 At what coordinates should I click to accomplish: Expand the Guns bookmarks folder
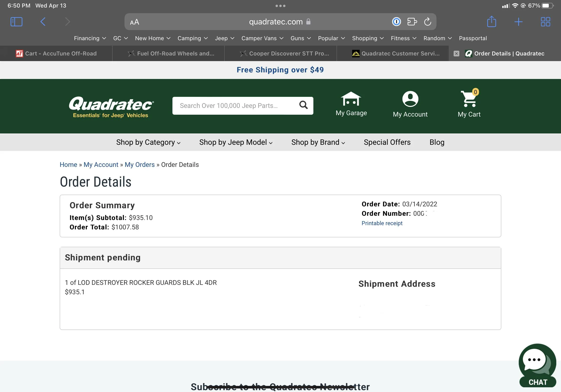[x=300, y=38]
